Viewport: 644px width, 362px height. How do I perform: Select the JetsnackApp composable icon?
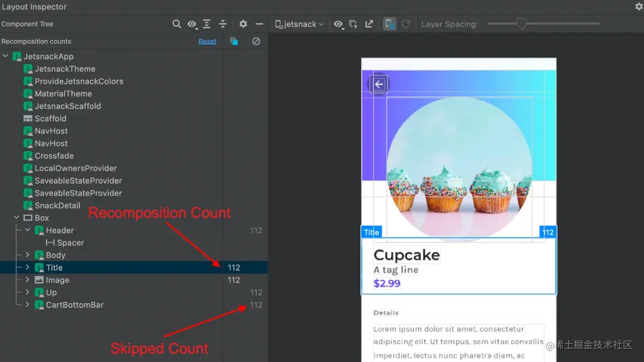coord(17,56)
